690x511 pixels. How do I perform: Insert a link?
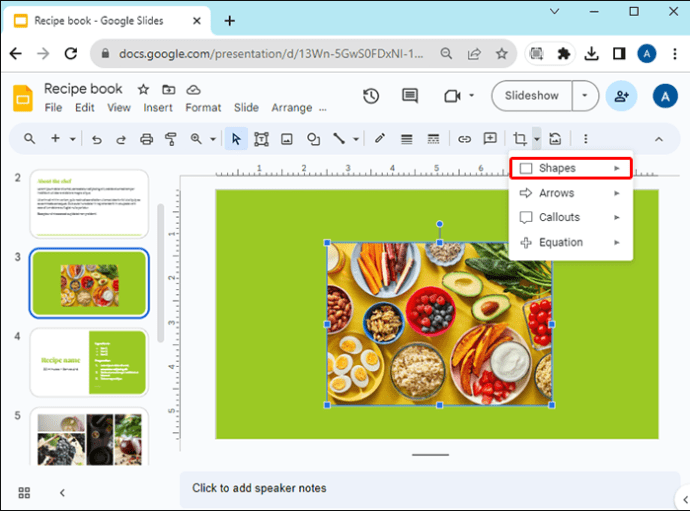click(464, 140)
